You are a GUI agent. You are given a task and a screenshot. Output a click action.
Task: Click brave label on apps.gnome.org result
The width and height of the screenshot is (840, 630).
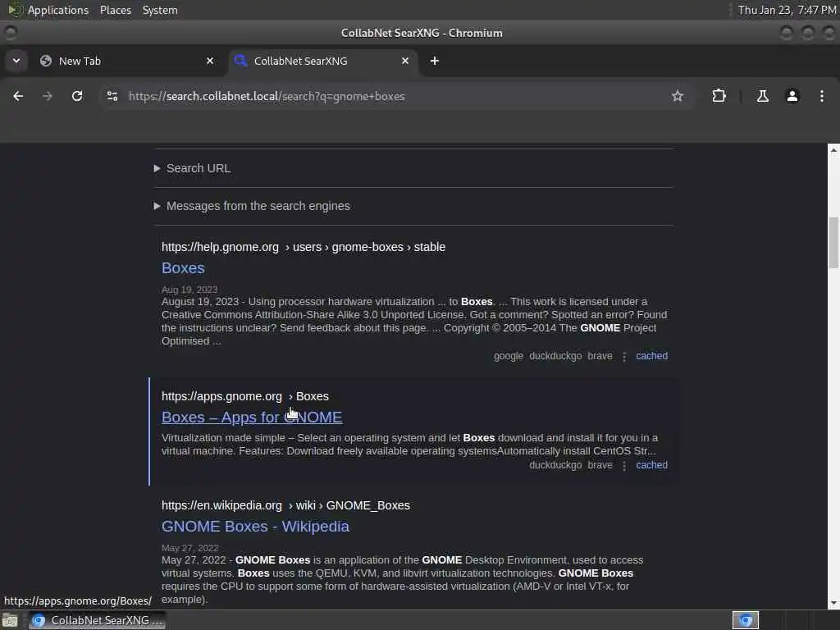tap(600, 465)
